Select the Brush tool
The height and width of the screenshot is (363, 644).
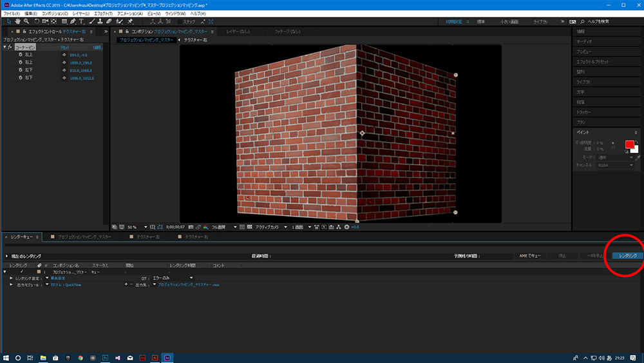pyautogui.click(x=91, y=21)
